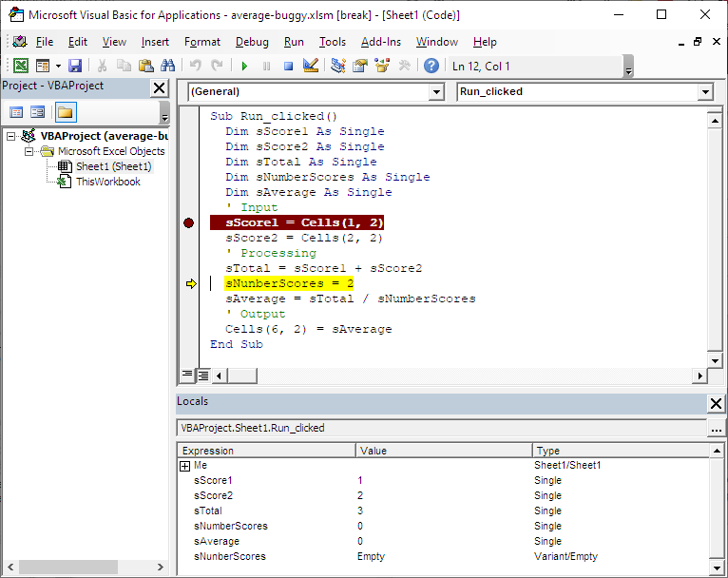
Task: Continue execution with the green Run button
Action: point(244,66)
